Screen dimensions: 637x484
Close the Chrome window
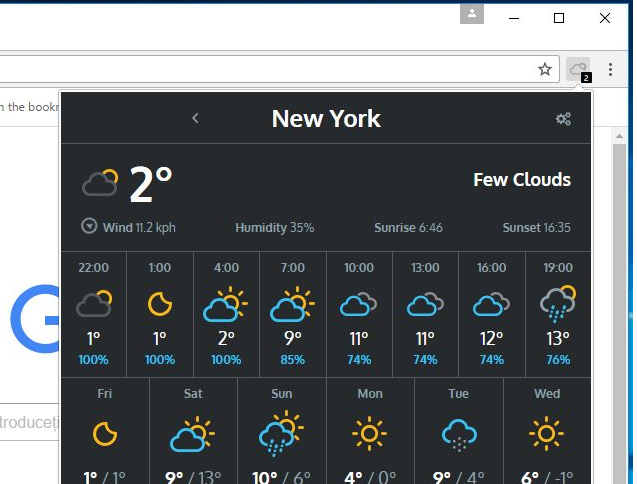604,18
